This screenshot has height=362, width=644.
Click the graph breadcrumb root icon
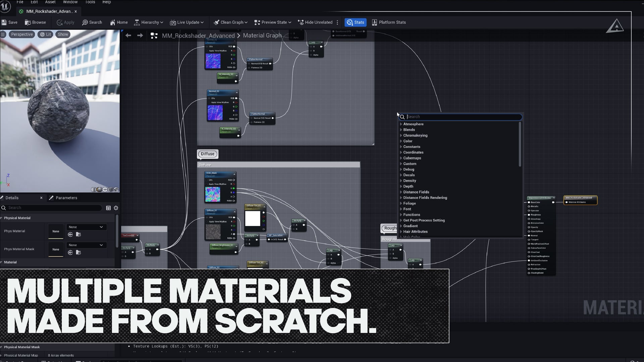[x=154, y=36]
